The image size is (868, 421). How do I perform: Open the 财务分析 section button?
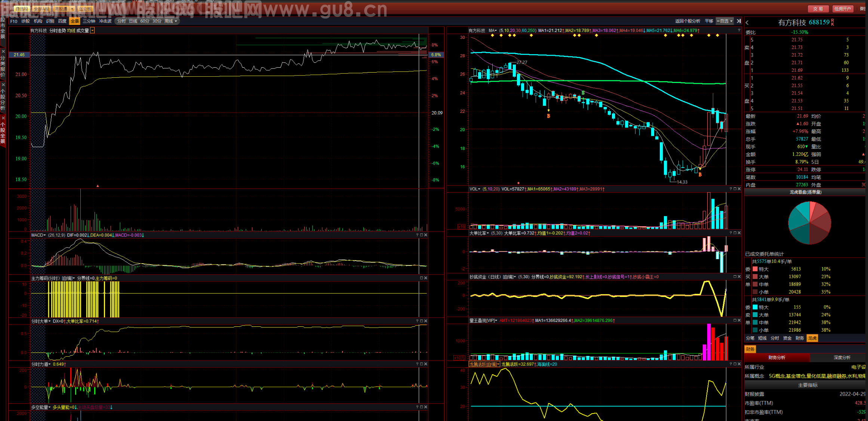(x=777, y=358)
